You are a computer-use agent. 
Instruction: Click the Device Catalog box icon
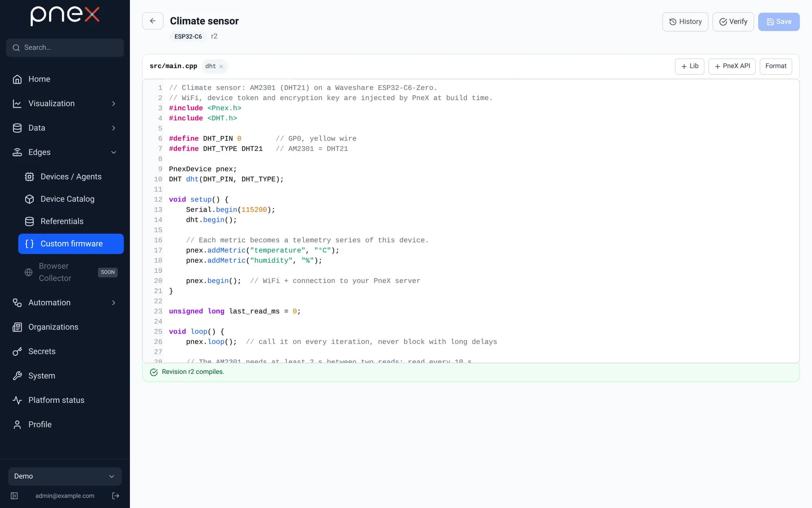click(x=29, y=199)
